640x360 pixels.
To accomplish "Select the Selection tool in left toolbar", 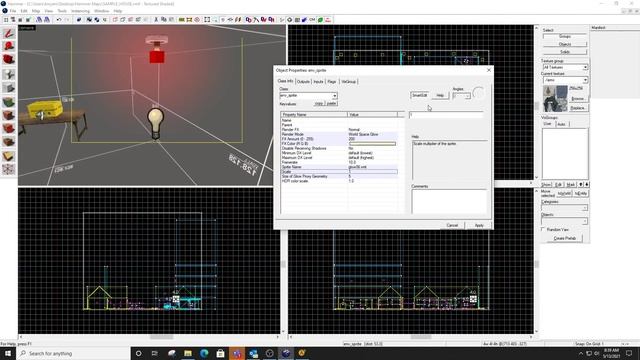I will pyautogui.click(x=9, y=33).
